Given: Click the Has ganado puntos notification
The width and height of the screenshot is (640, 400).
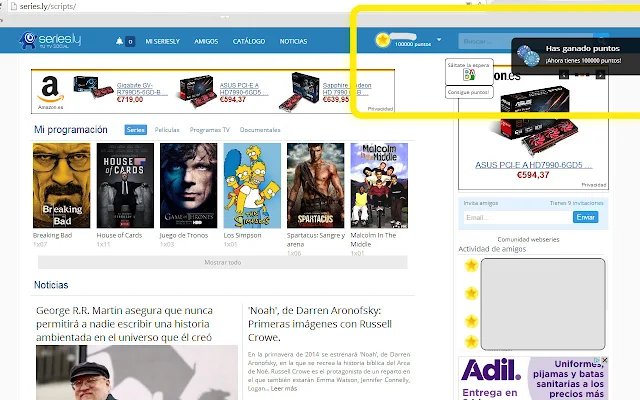Looking at the screenshot, I should (576, 56).
